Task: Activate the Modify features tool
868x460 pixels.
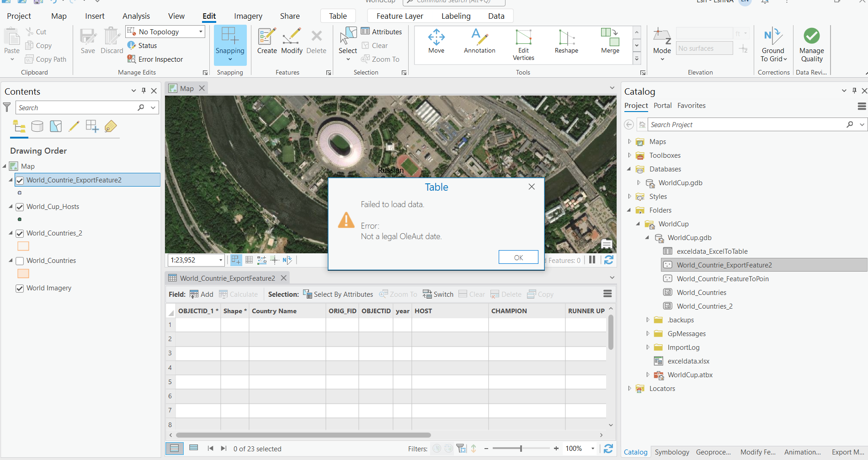Action: point(292,41)
